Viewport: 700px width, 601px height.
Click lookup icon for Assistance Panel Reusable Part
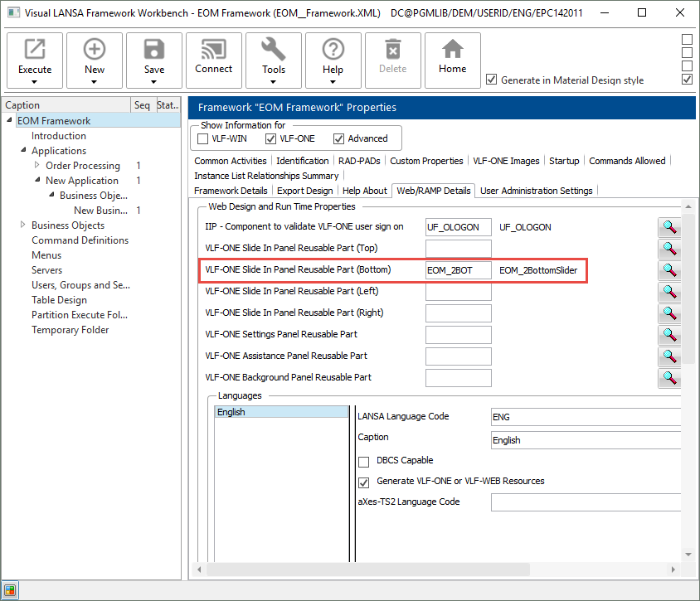669,356
